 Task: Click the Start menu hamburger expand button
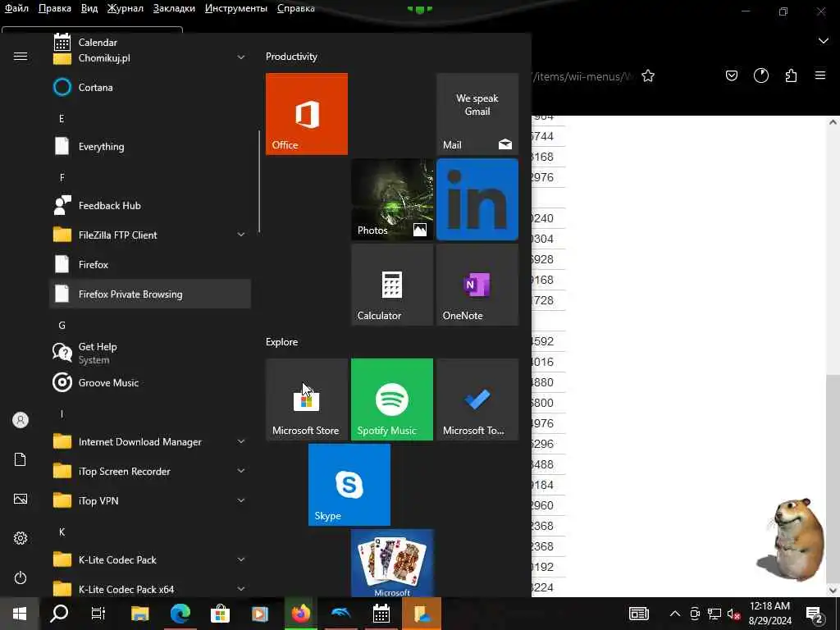pos(21,57)
